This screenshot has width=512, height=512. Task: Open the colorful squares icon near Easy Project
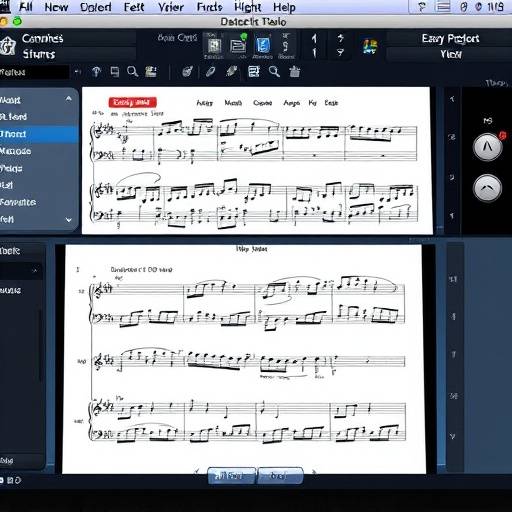pyautogui.click(x=370, y=47)
